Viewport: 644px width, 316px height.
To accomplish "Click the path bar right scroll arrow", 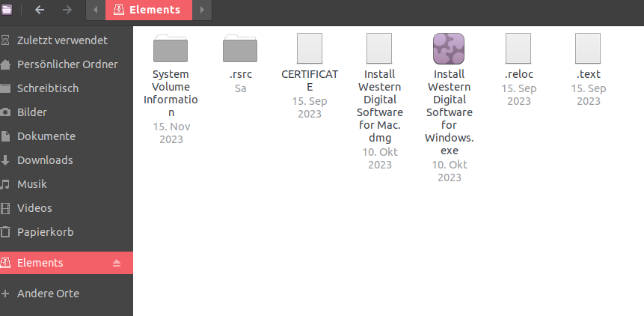I will [x=202, y=10].
